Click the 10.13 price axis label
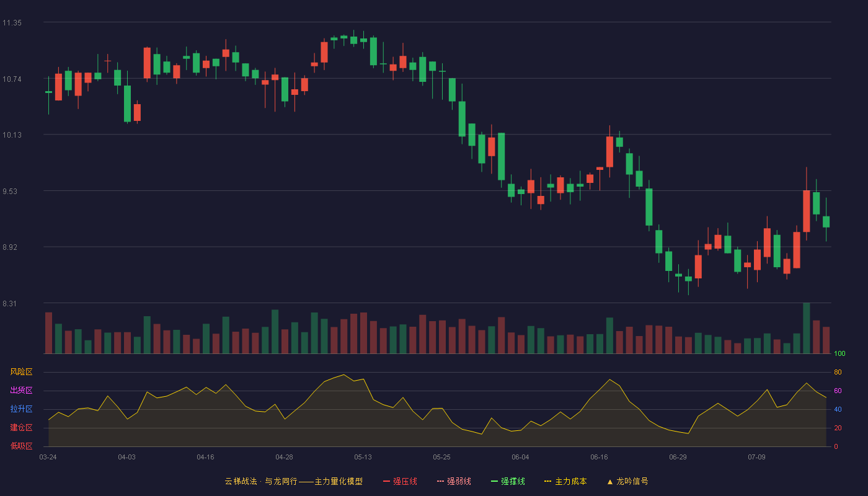The width and height of the screenshot is (868, 496). coord(12,135)
